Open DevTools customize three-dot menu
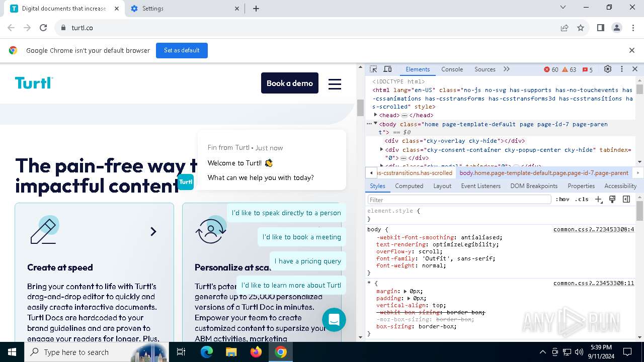 click(622, 69)
